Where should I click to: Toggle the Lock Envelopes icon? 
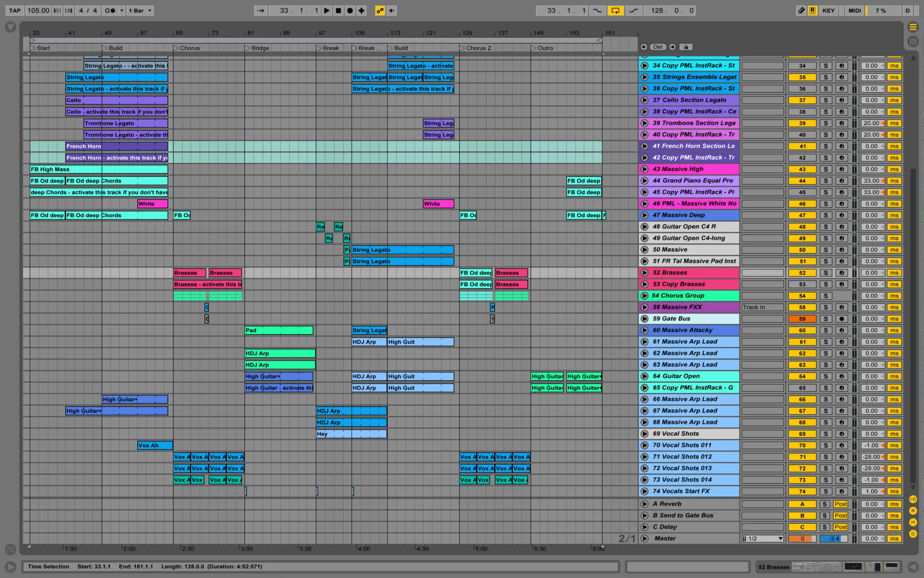[x=686, y=47]
